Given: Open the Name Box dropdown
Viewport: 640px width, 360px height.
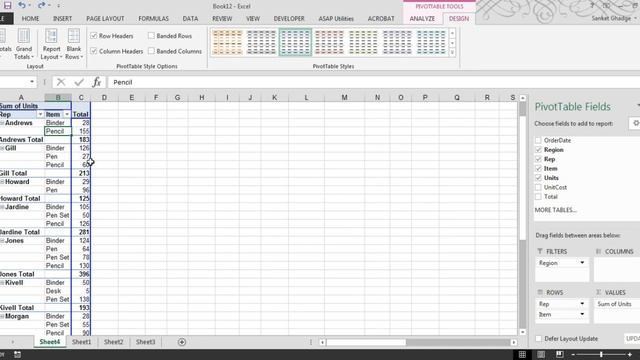Looking at the screenshot, I should [x=32, y=82].
